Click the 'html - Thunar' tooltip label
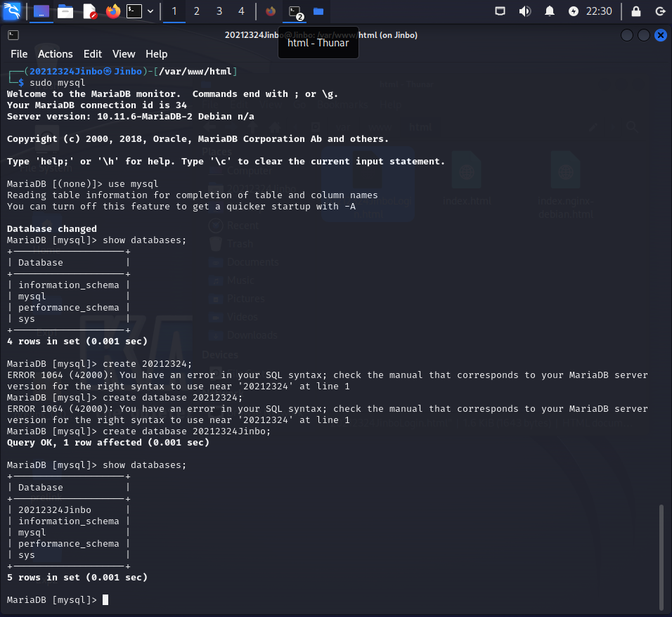The height and width of the screenshot is (617, 672). (318, 43)
